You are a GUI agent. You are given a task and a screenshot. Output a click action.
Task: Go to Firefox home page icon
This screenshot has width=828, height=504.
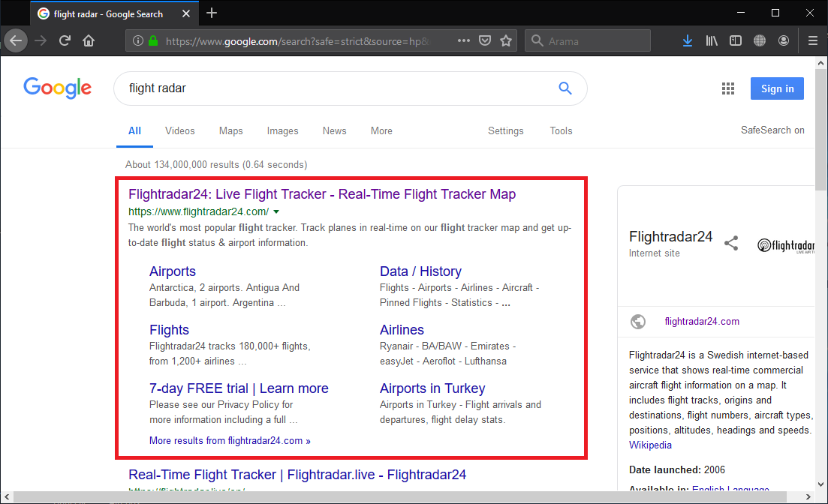(89, 41)
